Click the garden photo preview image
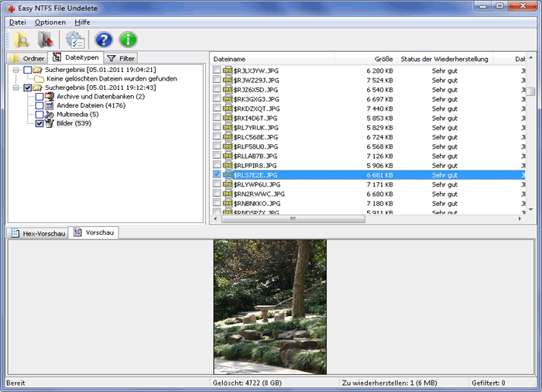Viewport: 542px width, 392px height. coord(270,307)
